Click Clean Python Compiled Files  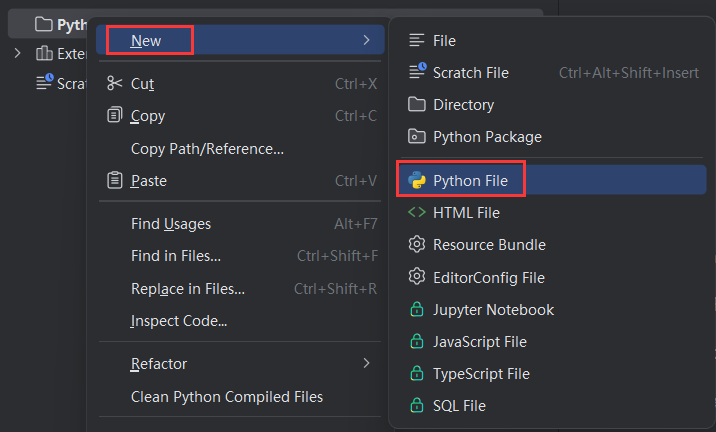click(227, 397)
